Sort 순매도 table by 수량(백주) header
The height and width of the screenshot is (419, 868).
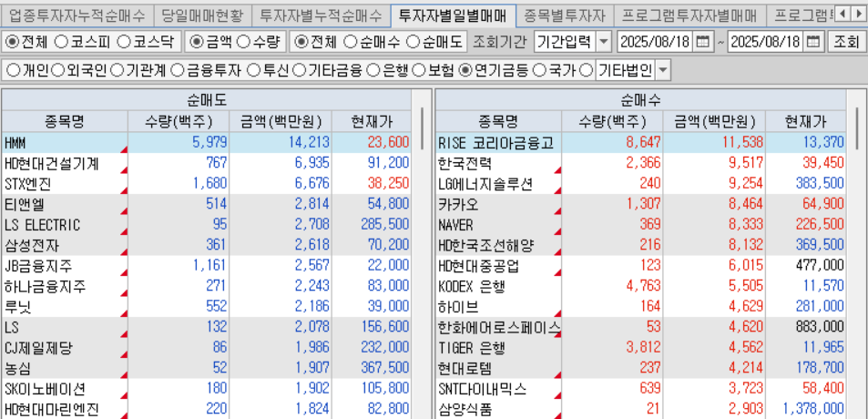pos(179,120)
